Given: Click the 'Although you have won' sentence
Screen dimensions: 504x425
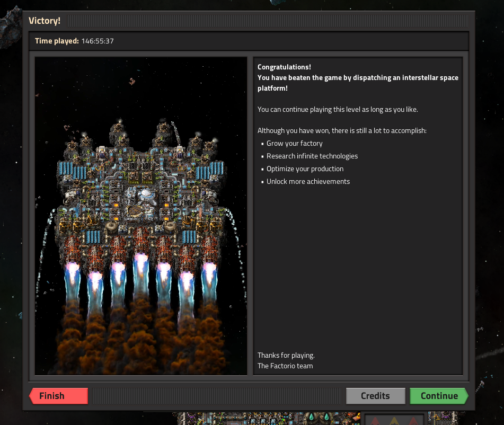Looking at the screenshot, I should click(342, 130).
